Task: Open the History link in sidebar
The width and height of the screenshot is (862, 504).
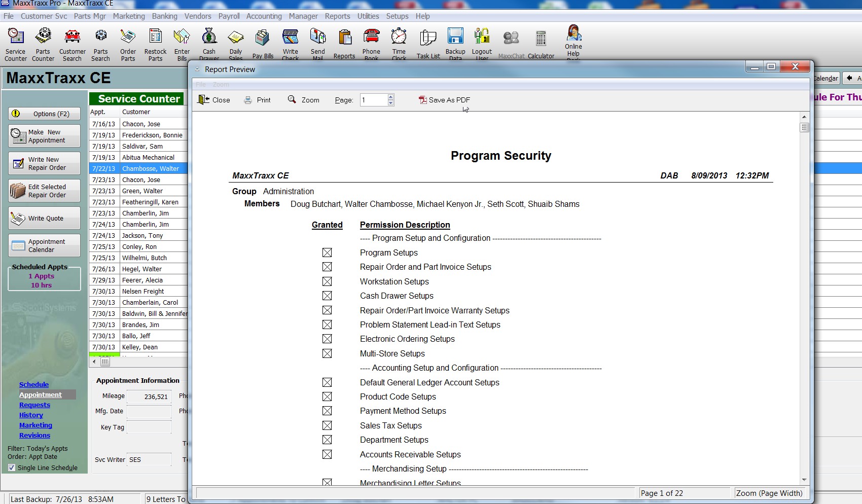Action: pos(31,415)
